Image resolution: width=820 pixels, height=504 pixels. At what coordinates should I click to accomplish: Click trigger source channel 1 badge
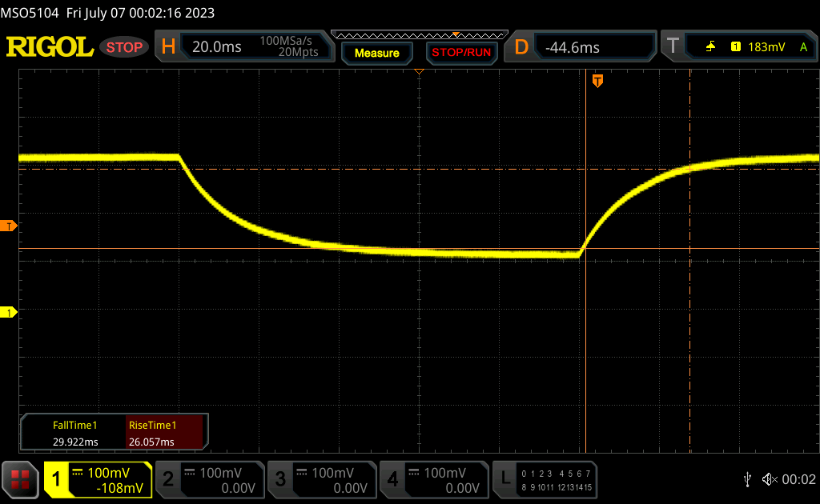pos(736,47)
